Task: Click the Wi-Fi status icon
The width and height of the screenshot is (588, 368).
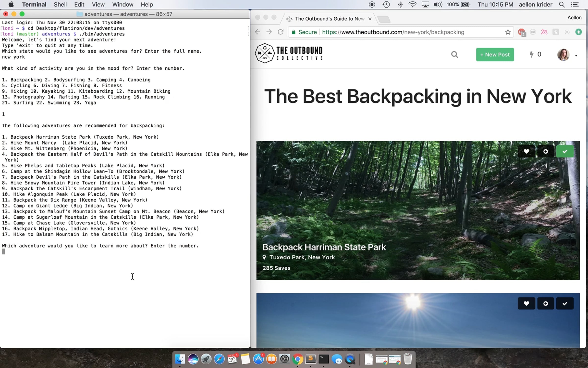Action: (413, 4)
